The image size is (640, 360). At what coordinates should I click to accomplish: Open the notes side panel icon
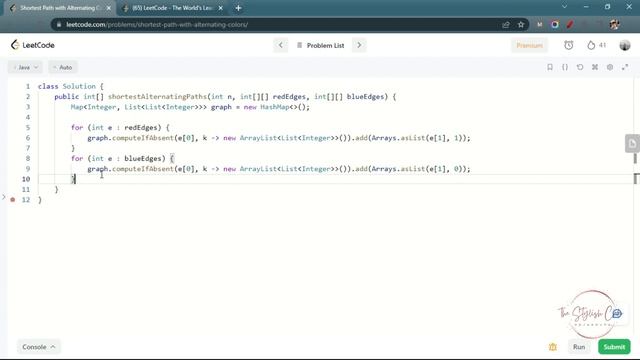[x=632, y=143]
